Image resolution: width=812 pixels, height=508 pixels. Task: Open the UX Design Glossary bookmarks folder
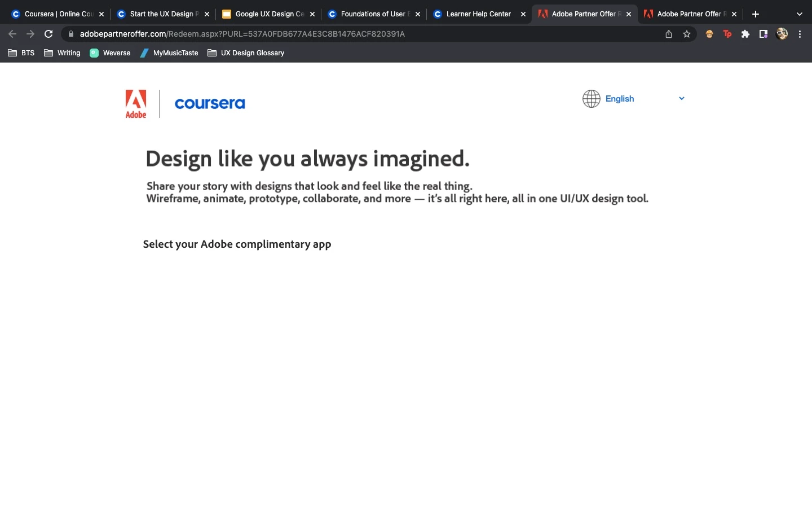point(246,53)
